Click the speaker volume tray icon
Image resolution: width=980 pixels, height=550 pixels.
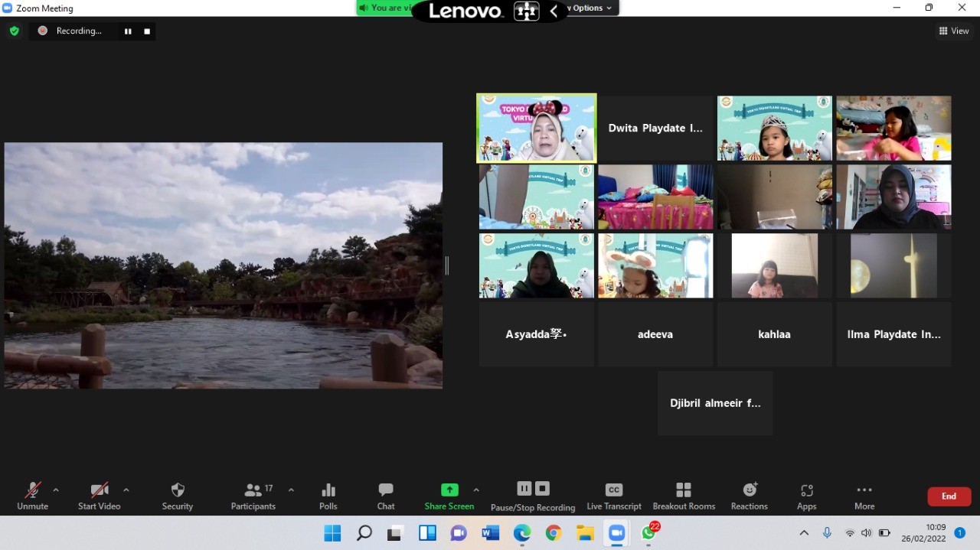867,532
